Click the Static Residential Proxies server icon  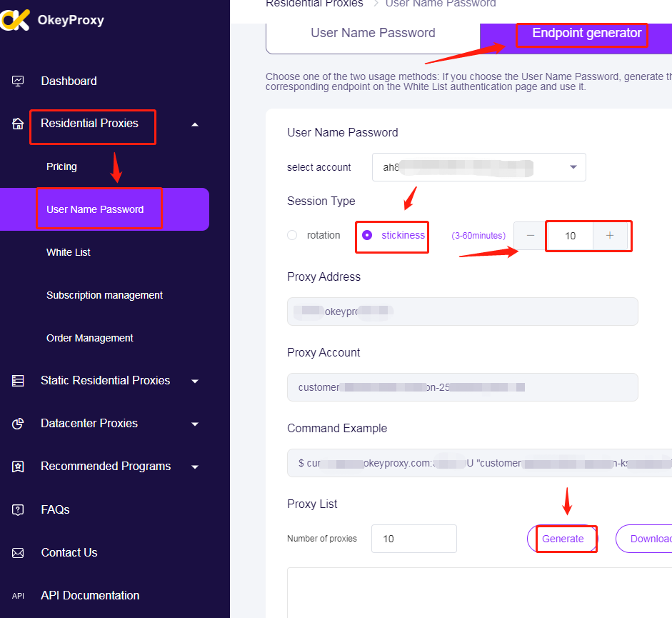pyautogui.click(x=19, y=381)
